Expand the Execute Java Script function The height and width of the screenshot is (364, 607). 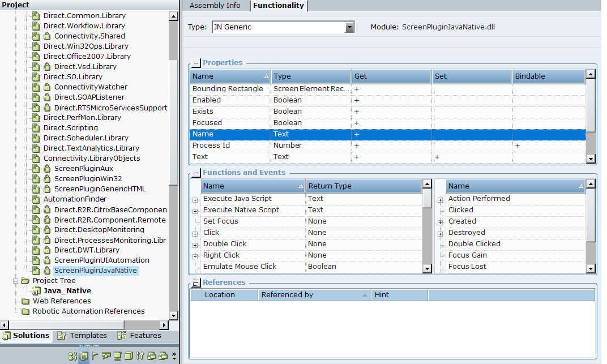tap(195, 199)
